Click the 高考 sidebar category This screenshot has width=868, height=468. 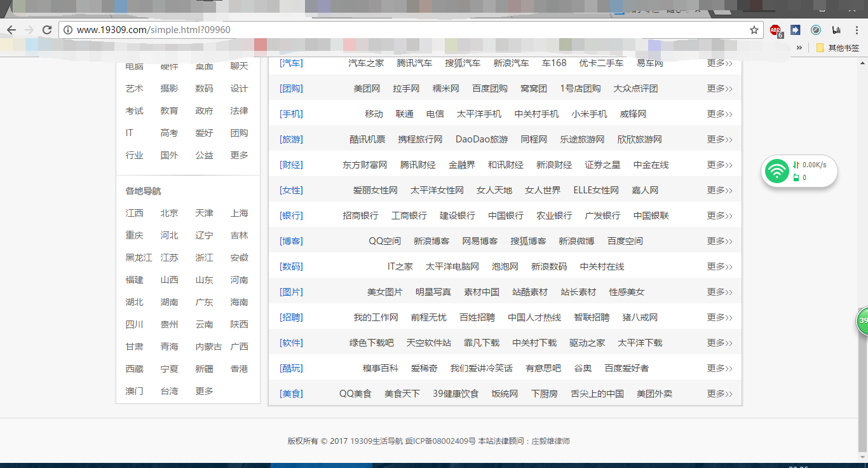click(x=170, y=133)
